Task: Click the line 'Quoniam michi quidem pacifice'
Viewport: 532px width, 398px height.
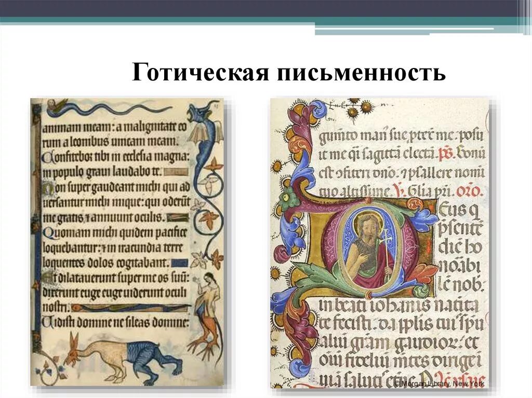Action: click(x=115, y=232)
